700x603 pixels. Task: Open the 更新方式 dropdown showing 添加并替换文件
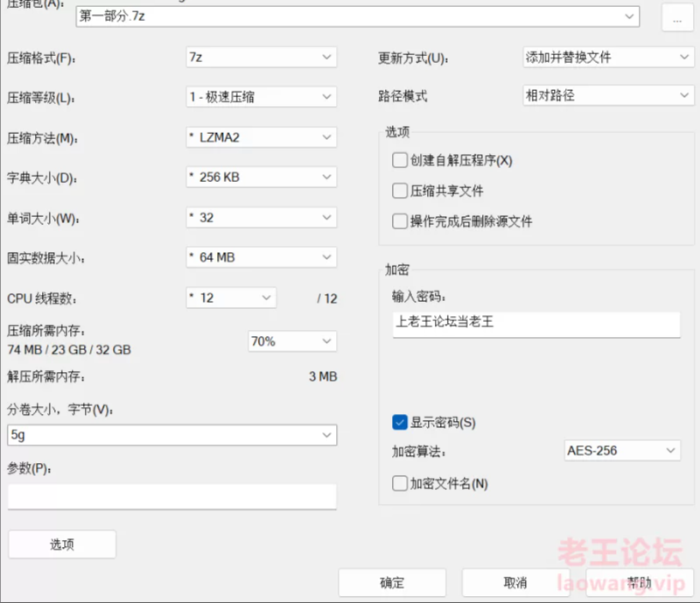608,57
